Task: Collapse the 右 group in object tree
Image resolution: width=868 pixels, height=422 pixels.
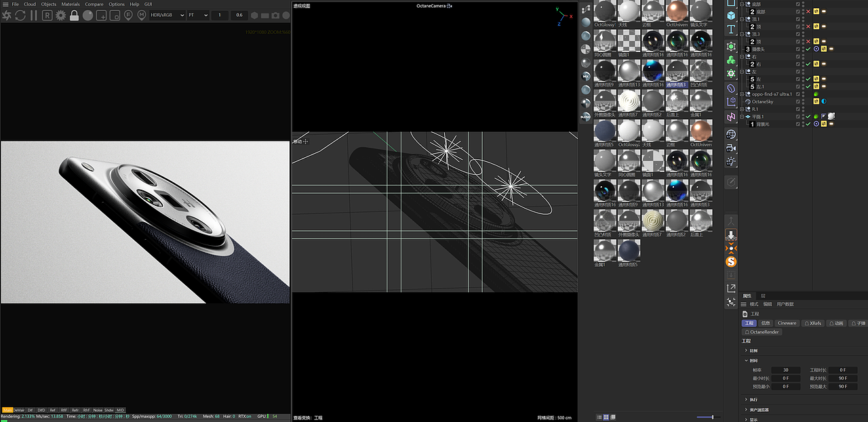Action: click(742, 57)
